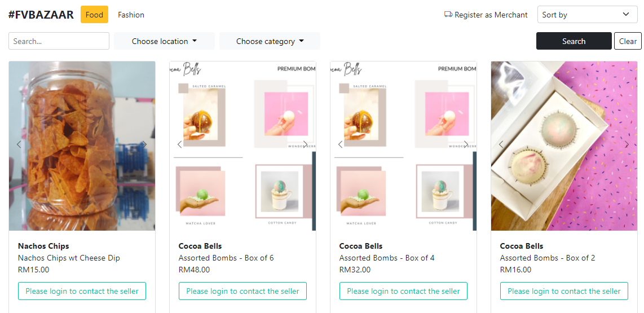
Task: Open the #FVBAZAAR home logo
Action: [x=41, y=15]
